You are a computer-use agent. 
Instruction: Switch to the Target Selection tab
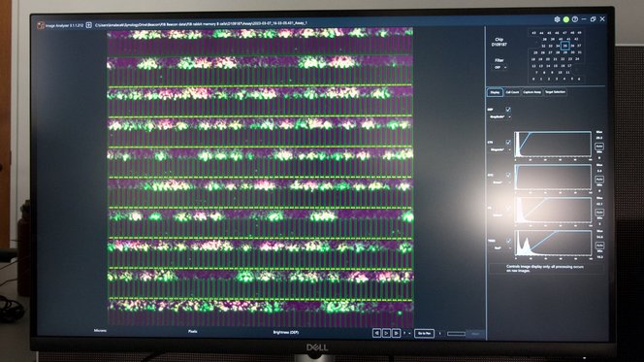pos(555,92)
